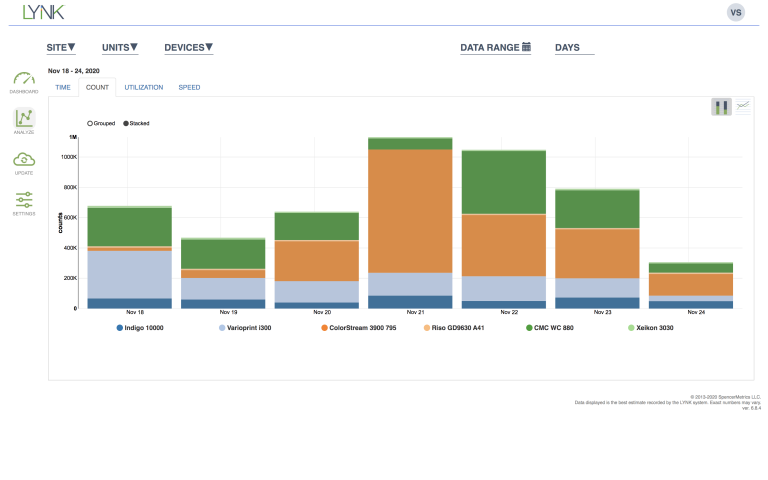Click the Nov 19 green bar segment

[x=223, y=254]
